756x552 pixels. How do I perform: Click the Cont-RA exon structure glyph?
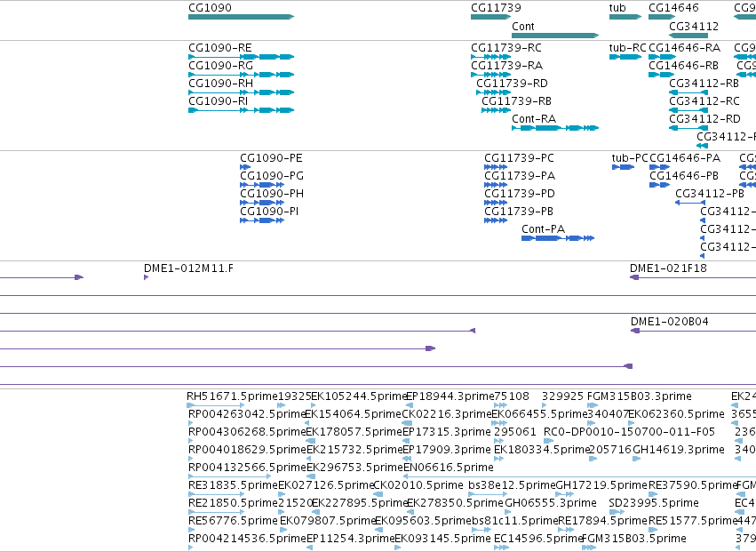(x=555, y=128)
